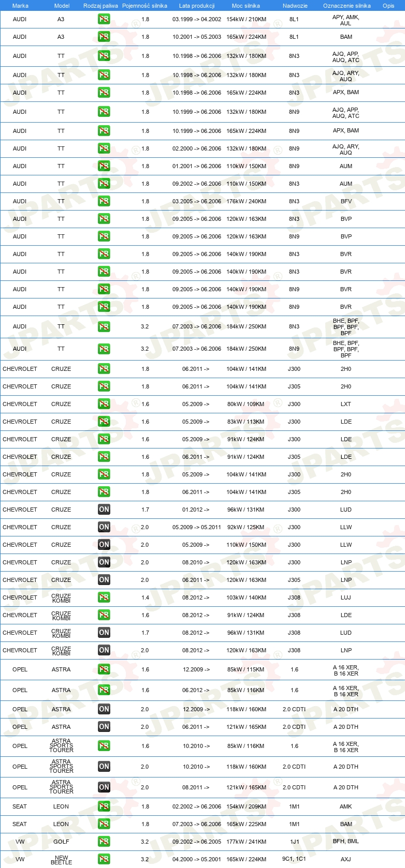The width and height of the screenshot is (405, 868).
Task: Click the Rodzaj paliwa column header
Action: pos(100,6)
